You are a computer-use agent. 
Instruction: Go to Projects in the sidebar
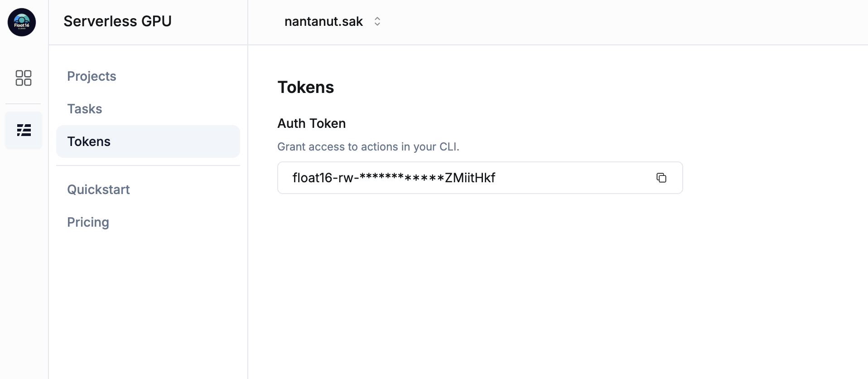[x=92, y=76]
